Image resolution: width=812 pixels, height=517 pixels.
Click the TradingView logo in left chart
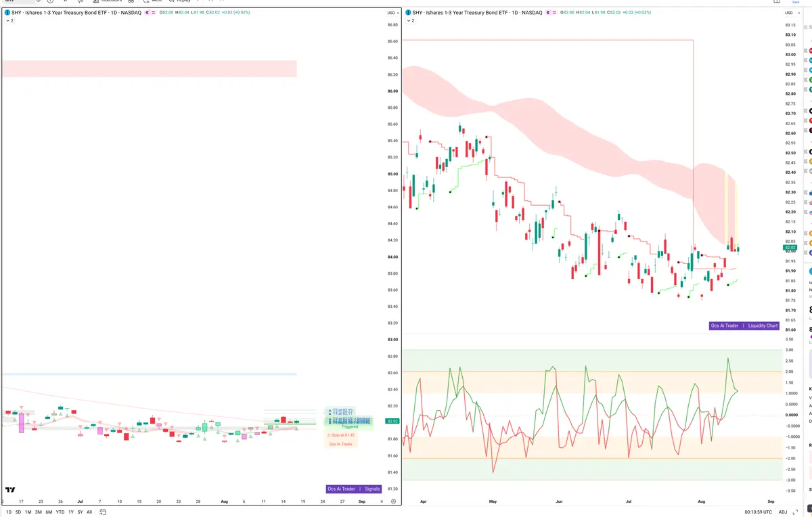tap(10, 490)
